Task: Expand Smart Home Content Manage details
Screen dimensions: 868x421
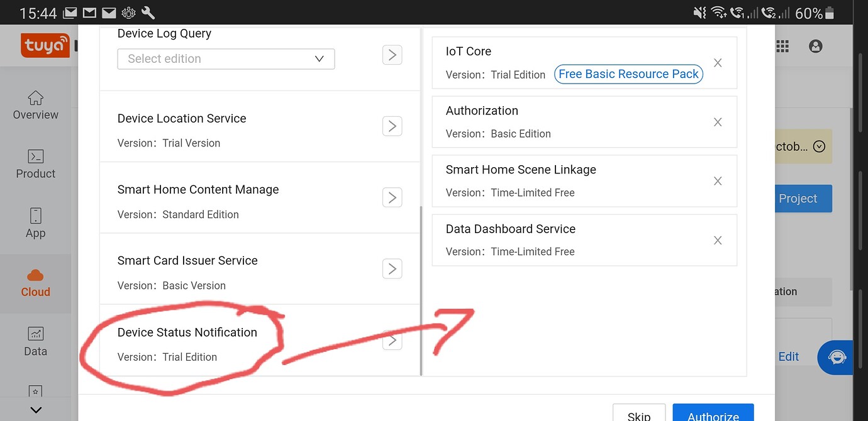Action: 392,197
